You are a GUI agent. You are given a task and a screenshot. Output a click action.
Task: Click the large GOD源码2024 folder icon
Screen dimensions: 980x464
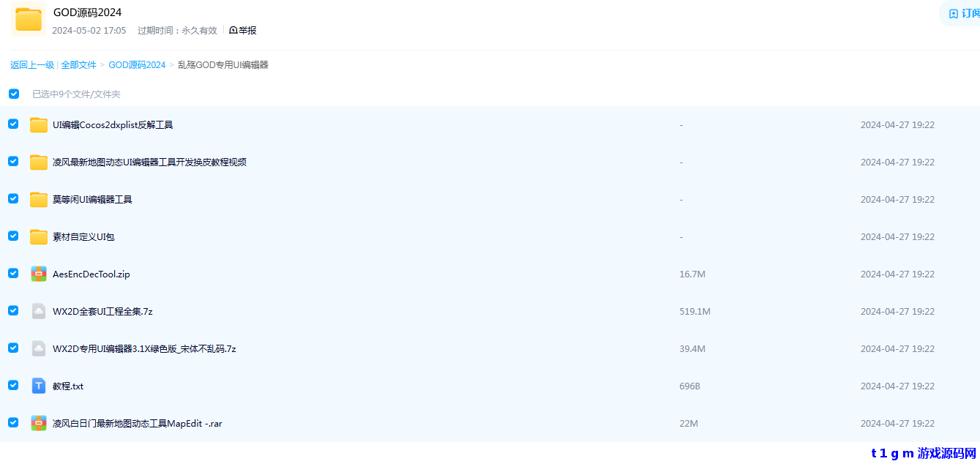click(29, 20)
